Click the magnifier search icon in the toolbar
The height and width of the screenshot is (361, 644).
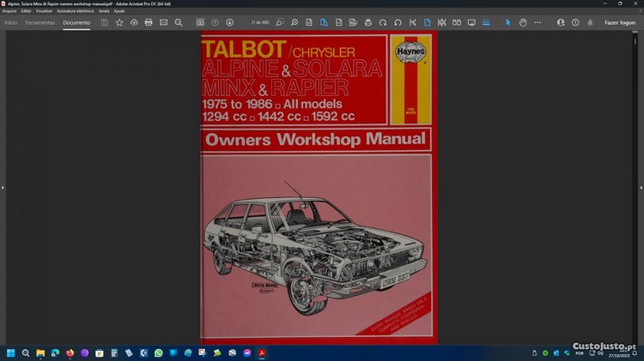point(178,22)
